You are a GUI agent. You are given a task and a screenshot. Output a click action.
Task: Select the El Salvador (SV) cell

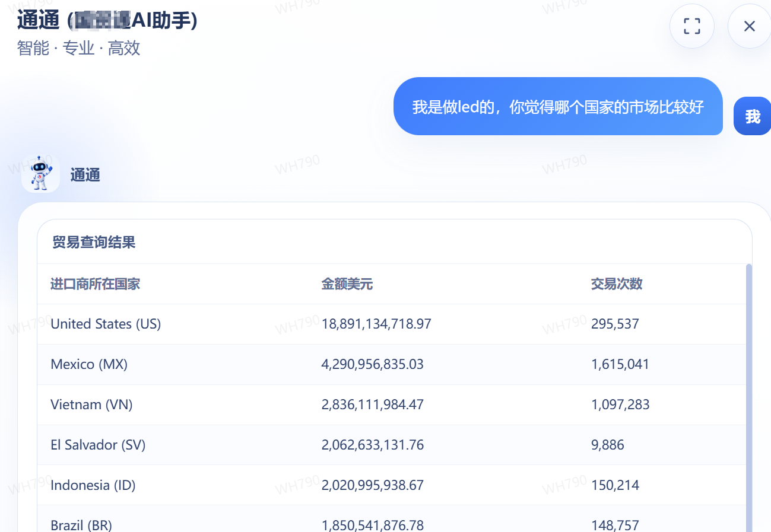tap(98, 445)
